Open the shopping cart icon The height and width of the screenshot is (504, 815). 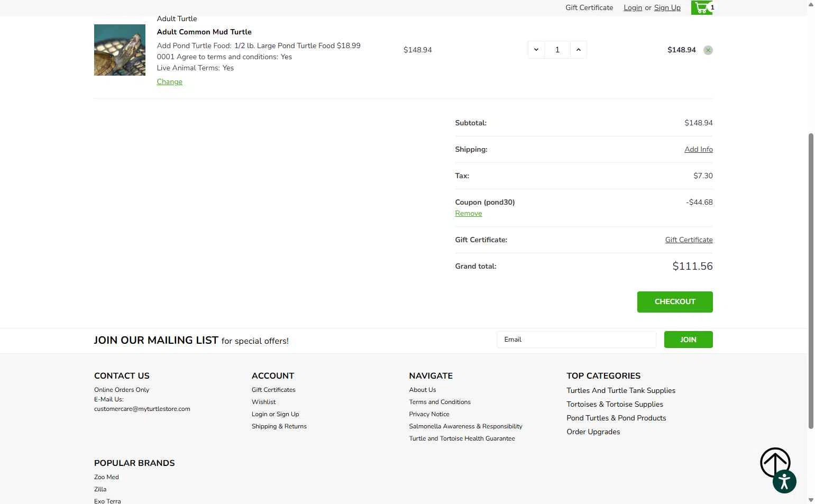click(x=702, y=7)
